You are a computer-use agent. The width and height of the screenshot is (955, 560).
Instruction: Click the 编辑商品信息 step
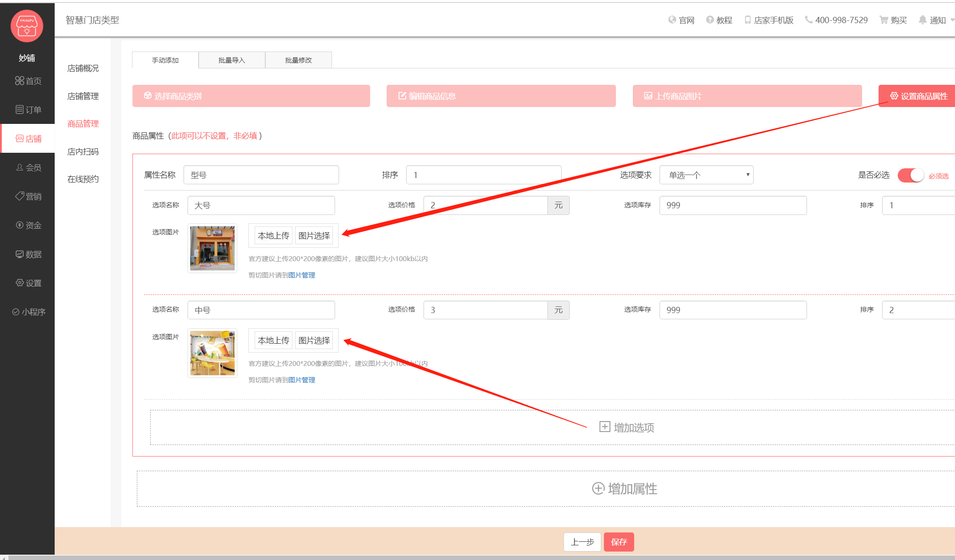pyautogui.click(x=501, y=96)
